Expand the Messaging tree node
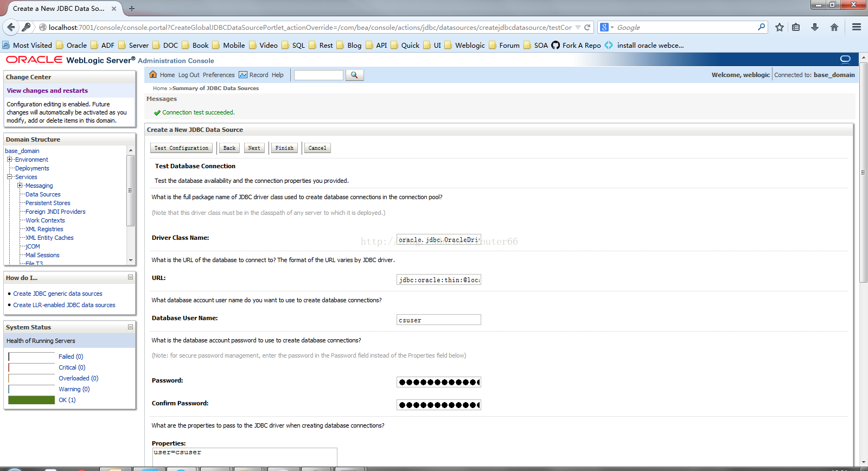This screenshot has height=471, width=868. click(x=20, y=186)
